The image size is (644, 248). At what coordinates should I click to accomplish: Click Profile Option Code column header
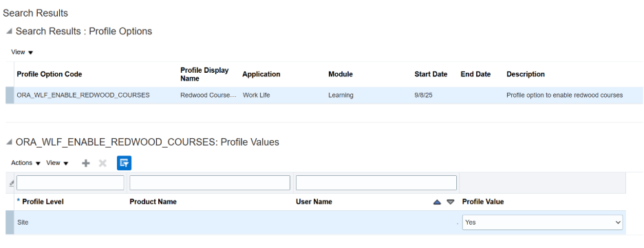[50, 74]
